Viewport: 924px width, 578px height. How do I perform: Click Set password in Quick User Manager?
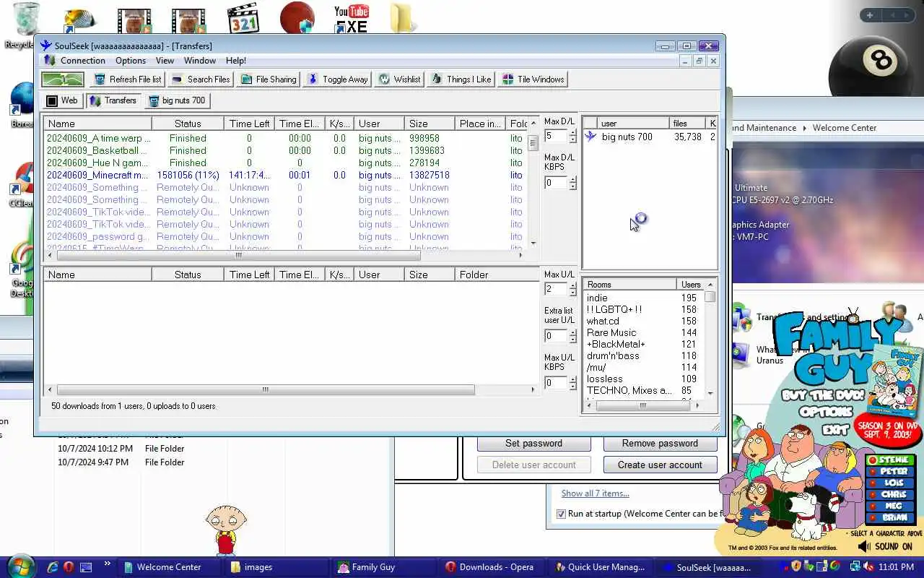point(533,443)
